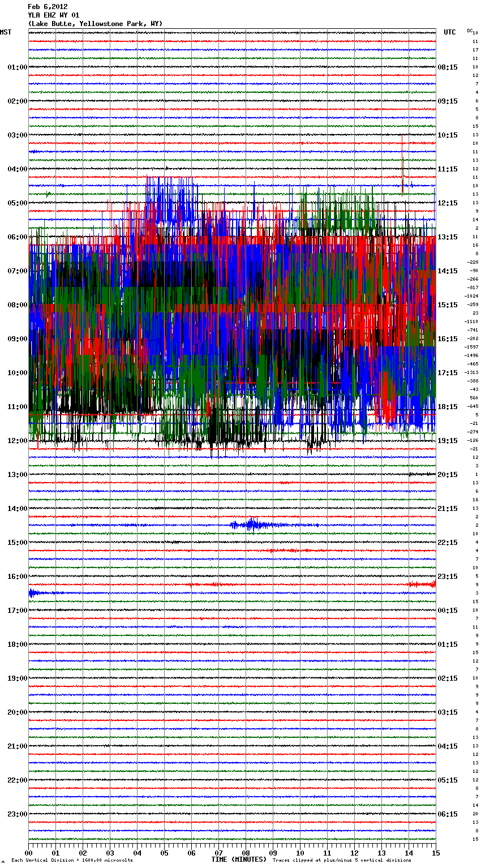Click the 06:15 UTC time label
This screenshot has width=481, height=868.
448,814
